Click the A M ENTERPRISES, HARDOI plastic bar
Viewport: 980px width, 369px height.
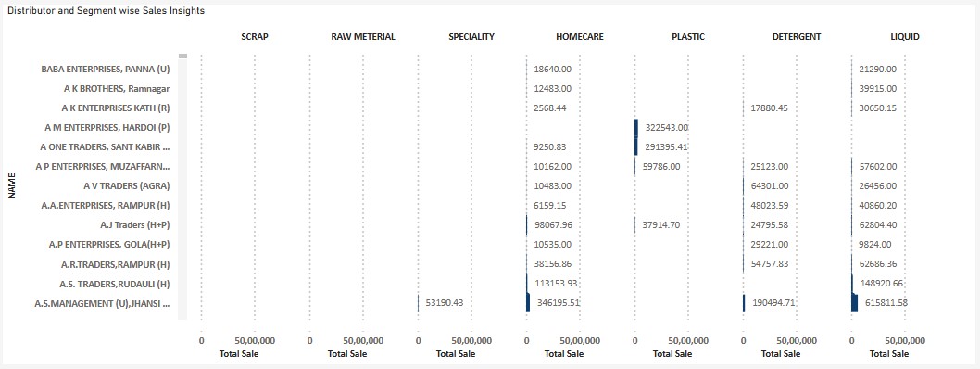point(636,128)
